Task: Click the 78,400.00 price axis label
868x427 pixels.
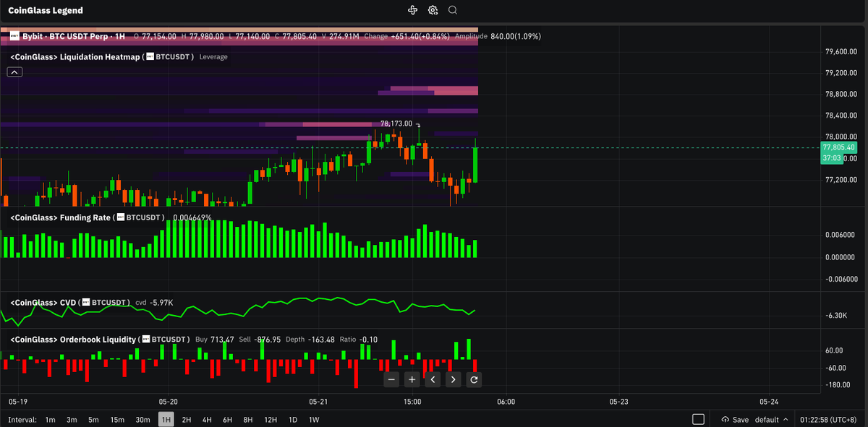Action: 841,116
